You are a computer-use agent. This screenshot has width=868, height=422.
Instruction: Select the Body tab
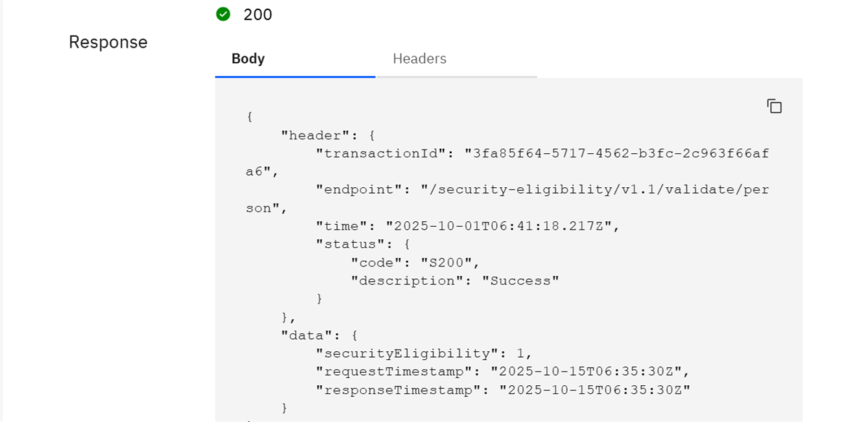248,59
